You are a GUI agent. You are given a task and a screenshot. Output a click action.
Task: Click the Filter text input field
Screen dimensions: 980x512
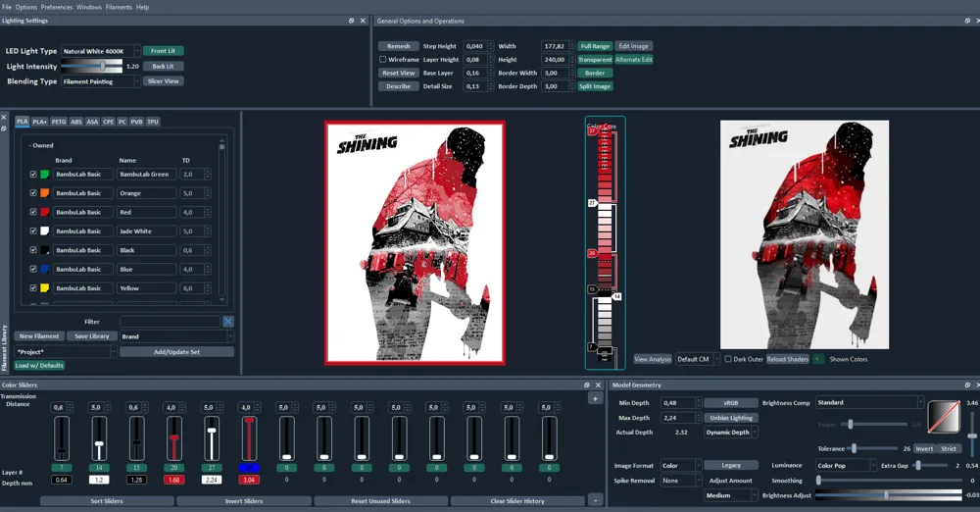170,321
